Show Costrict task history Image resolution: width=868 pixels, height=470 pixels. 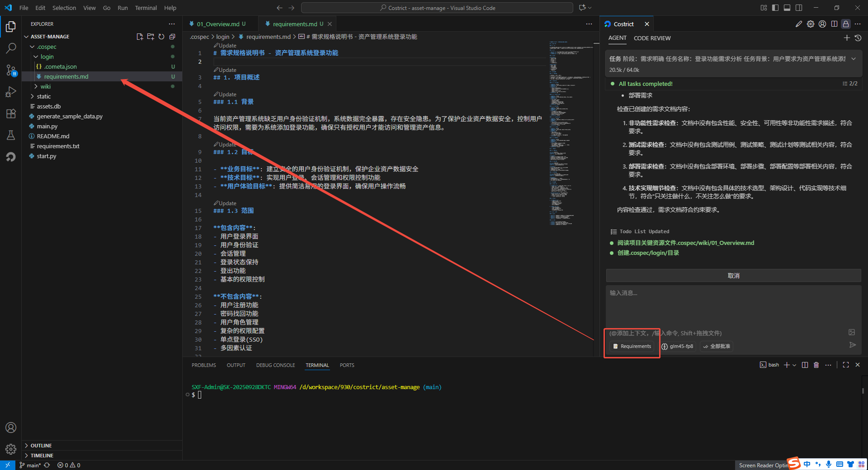pyautogui.click(x=858, y=38)
